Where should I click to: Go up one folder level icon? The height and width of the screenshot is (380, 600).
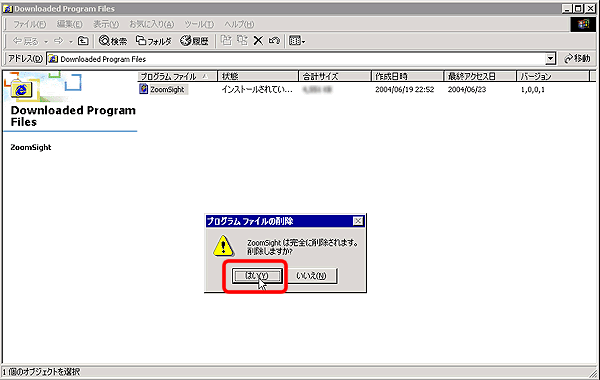(83, 41)
